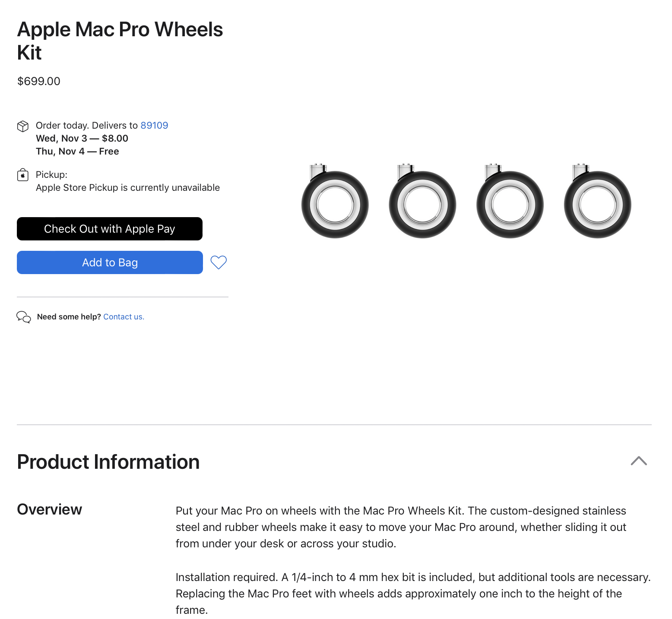Save the Wheels Kit with the heart icon
The width and height of the screenshot is (672, 619).
click(219, 262)
